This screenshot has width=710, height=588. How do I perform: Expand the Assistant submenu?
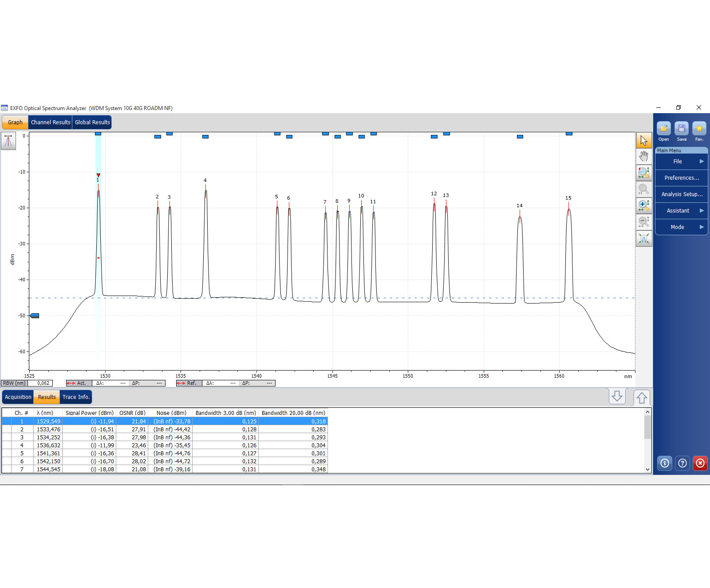click(x=681, y=211)
